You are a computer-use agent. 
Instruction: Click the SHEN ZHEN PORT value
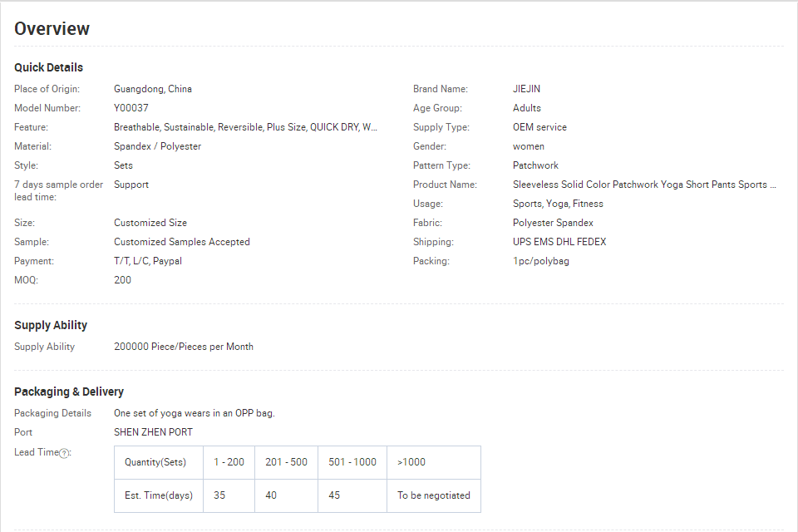153,432
